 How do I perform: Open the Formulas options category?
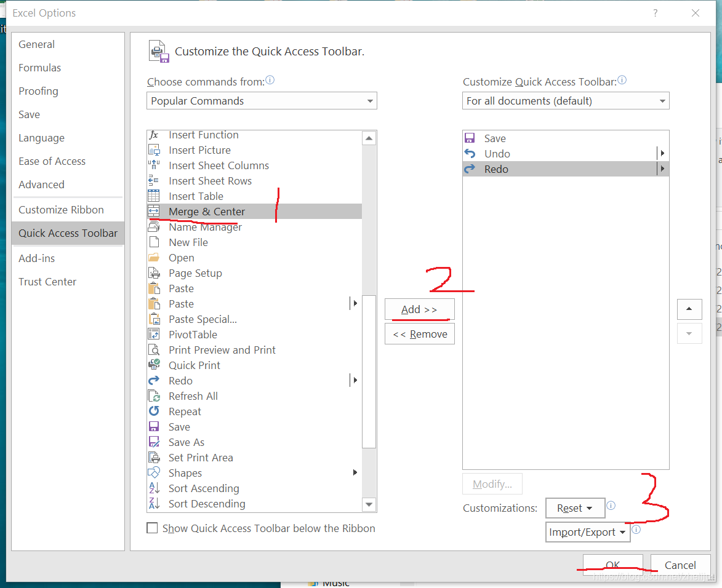[68, 68]
